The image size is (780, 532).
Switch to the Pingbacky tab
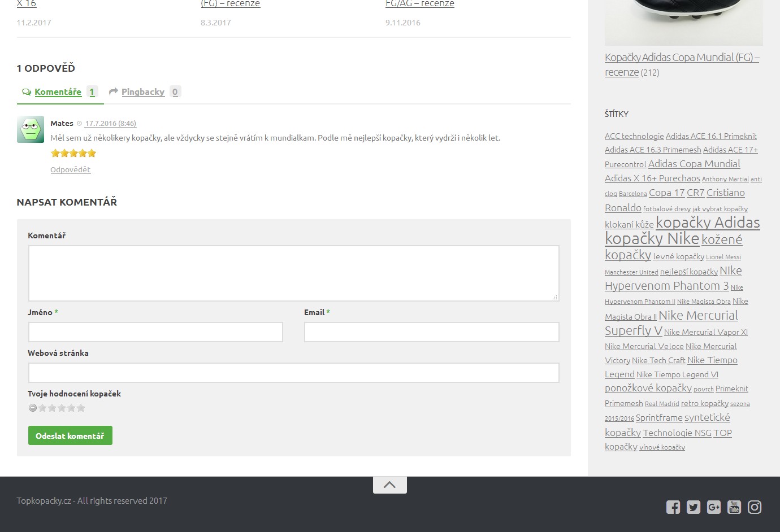coord(145,92)
